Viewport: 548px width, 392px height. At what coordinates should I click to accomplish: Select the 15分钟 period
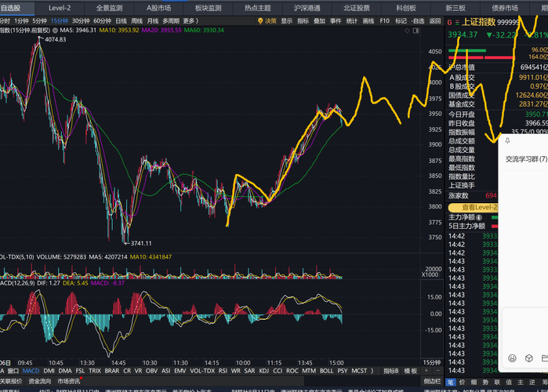coord(60,21)
